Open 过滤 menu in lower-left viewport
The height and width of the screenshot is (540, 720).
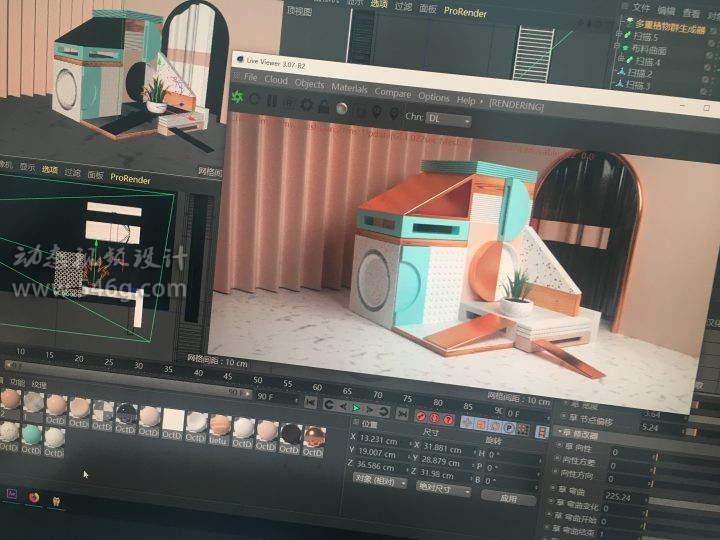coord(72,173)
